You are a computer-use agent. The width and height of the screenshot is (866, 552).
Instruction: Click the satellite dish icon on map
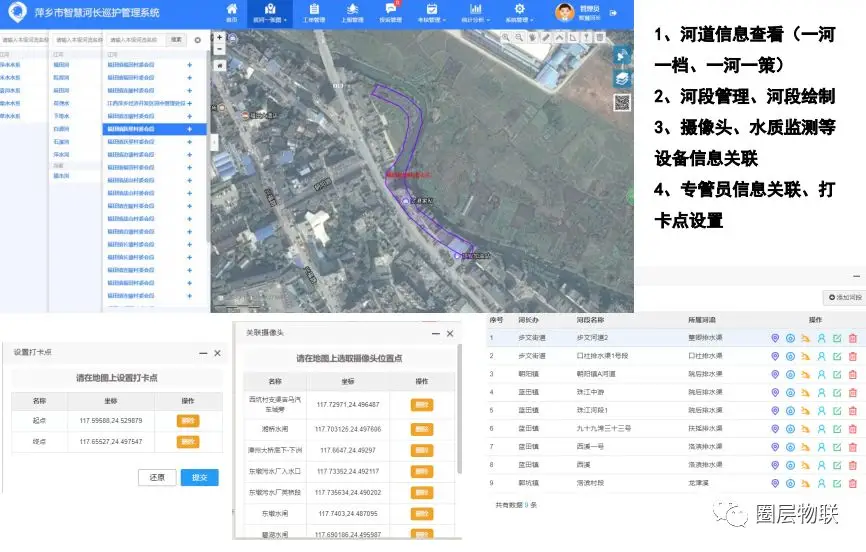click(622, 55)
